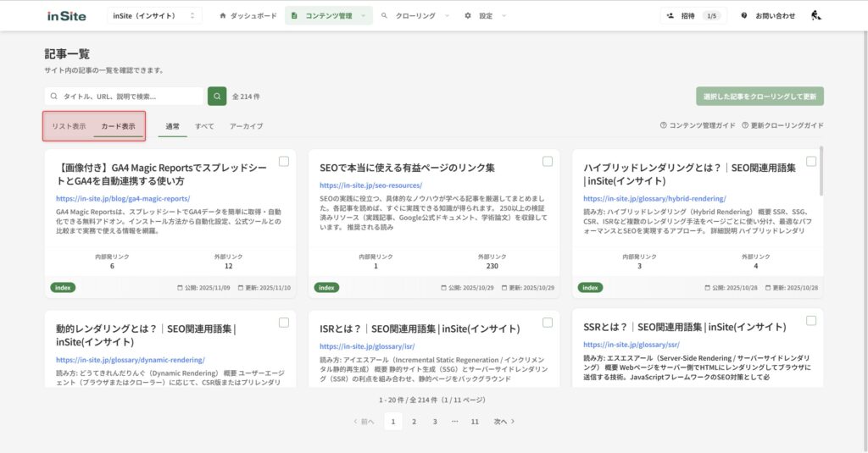The width and height of the screenshot is (868, 453).
Task: Click the help icon before 更新クローリングガイド
Action: [745, 125]
